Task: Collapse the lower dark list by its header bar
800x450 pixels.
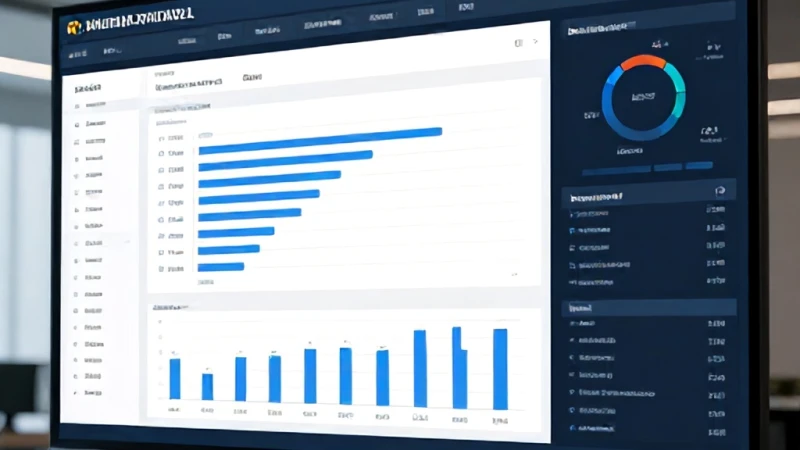Action: pyautogui.click(x=649, y=308)
